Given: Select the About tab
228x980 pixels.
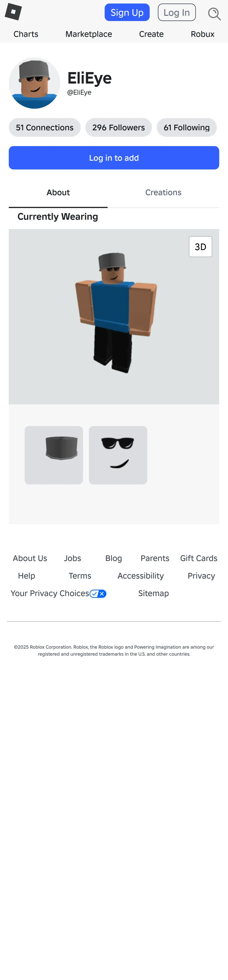Looking at the screenshot, I should (58, 192).
